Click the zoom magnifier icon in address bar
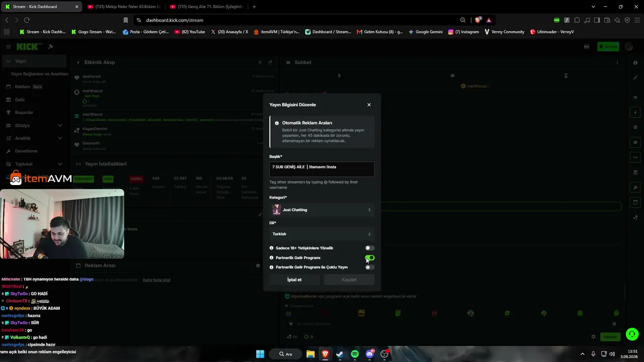 [x=463, y=20]
